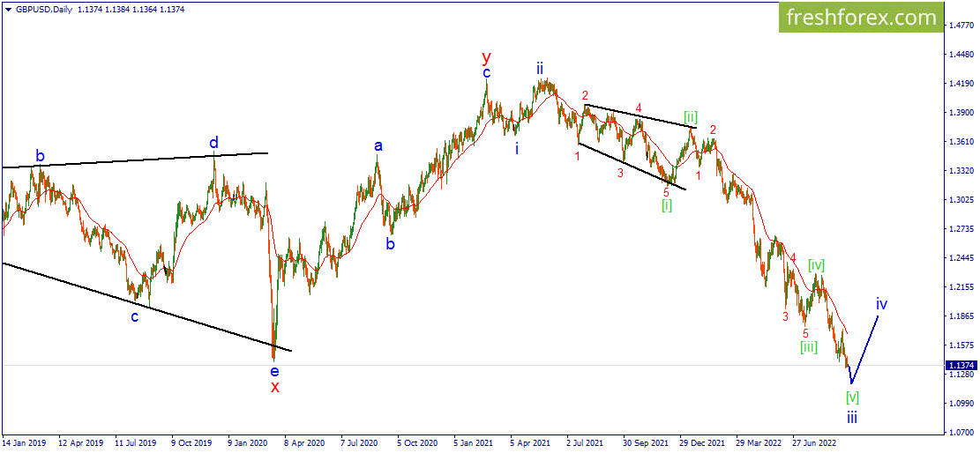Select the green '[iii]' wave label

coord(808,346)
